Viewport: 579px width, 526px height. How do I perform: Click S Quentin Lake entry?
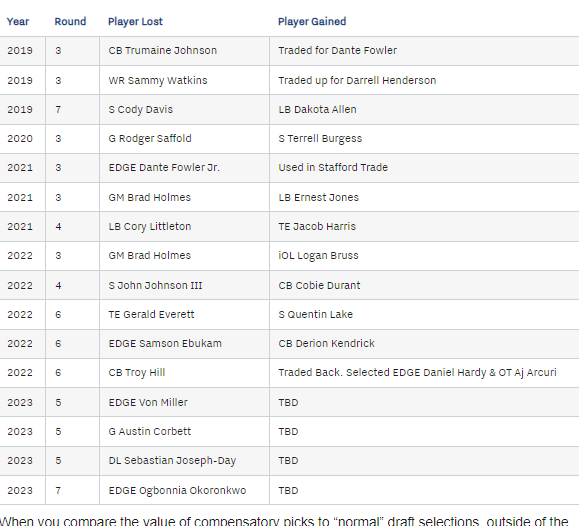[315, 314]
